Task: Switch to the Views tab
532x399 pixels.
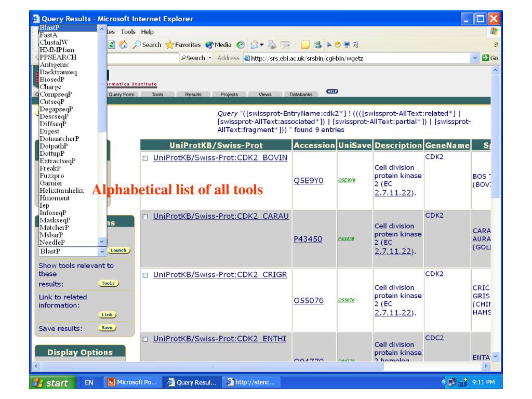Action: coord(265,95)
